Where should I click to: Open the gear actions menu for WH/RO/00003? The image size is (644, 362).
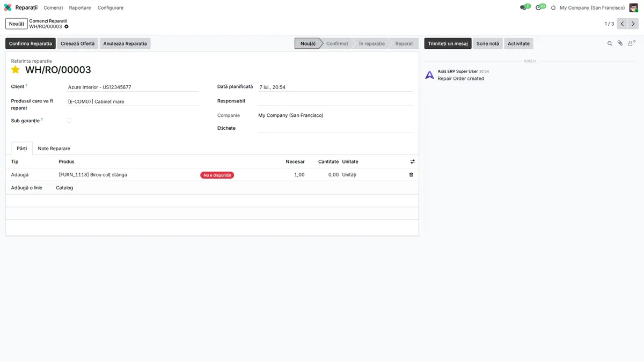pyautogui.click(x=67, y=26)
